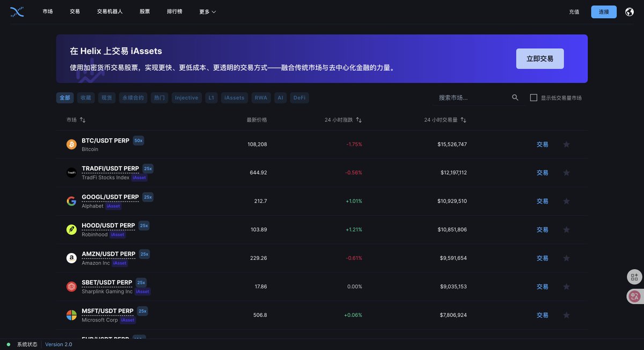This screenshot has width=644, height=350.
Task: Click the Bitcoin coin icon
Action: pyautogui.click(x=71, y=144)
